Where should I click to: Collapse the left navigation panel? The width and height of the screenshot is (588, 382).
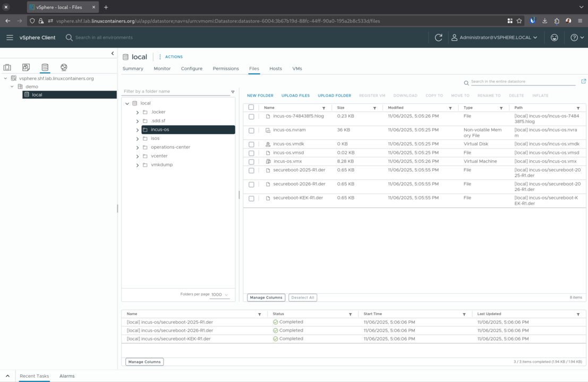point(113,53)
